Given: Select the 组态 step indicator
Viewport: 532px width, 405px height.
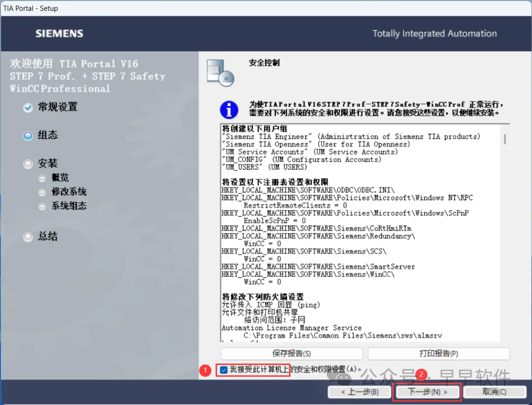Looking at the screenshot, I should (28, 136).
